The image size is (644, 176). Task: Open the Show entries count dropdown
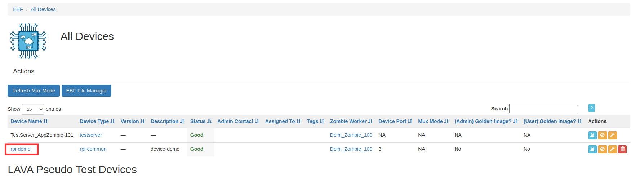tap(33, 109)
